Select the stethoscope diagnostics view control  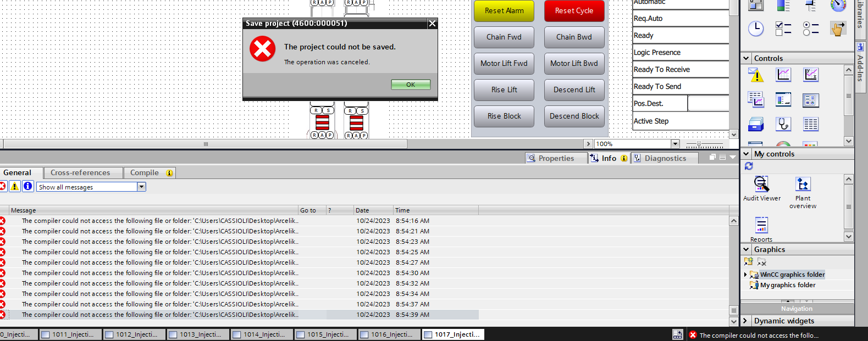pos(783,125)
